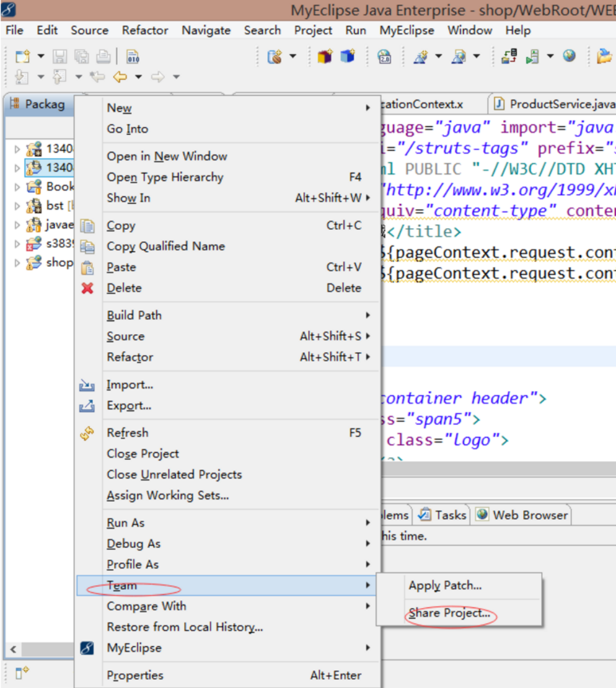Click the yellow Back navigation arrow
This screenshot has width=616, height=688.
coord(121,76)
